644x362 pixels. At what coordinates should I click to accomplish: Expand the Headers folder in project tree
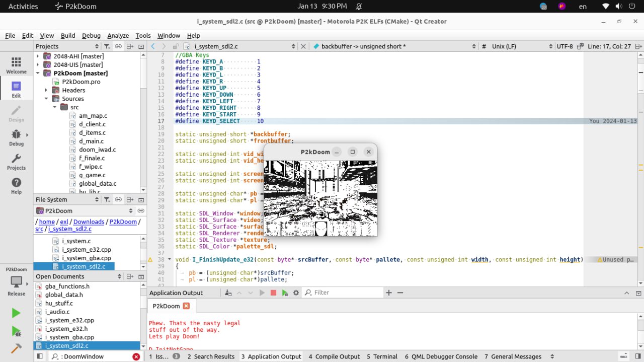click(x=46, y=91)
